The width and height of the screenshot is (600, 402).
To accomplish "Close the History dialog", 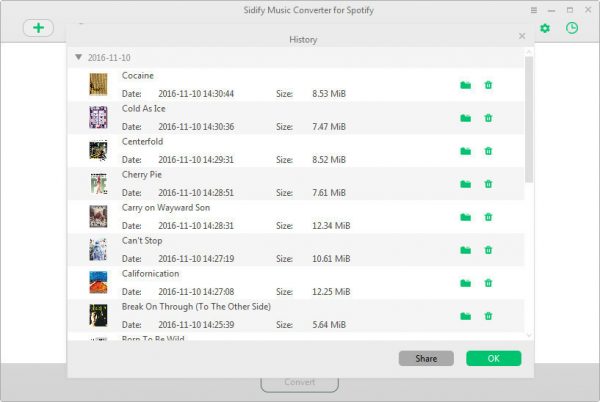I will [x=522, y=36].
